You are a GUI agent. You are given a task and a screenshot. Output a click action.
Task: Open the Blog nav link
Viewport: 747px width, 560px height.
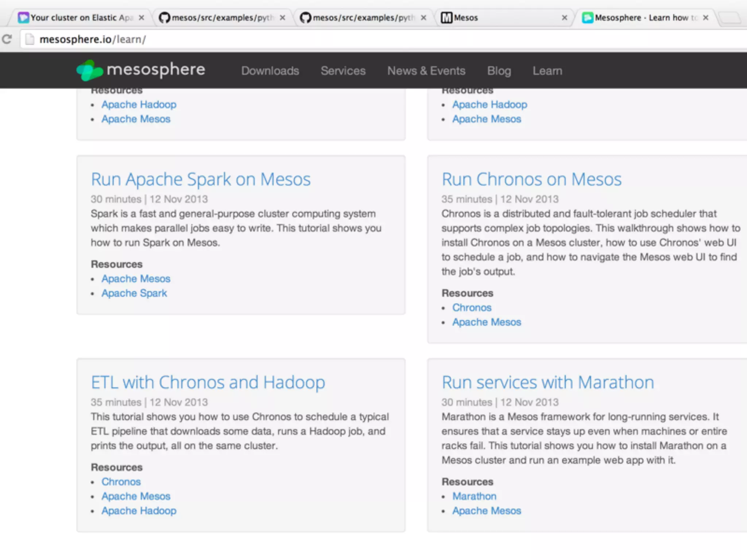pyautogui.click(x=499, y=71)
